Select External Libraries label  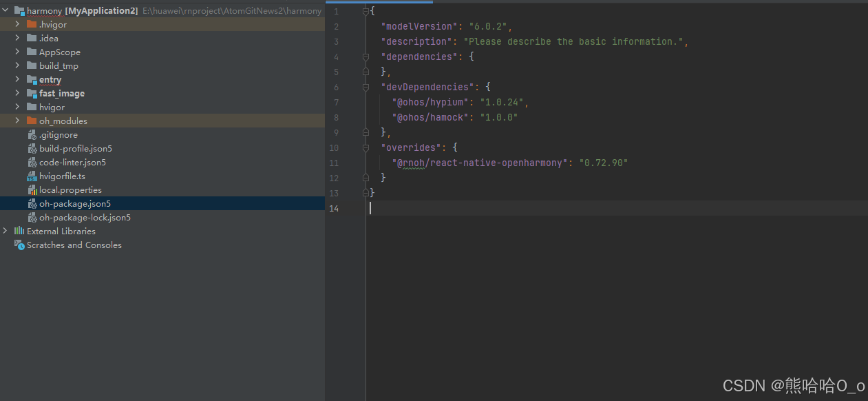point(61,231)
